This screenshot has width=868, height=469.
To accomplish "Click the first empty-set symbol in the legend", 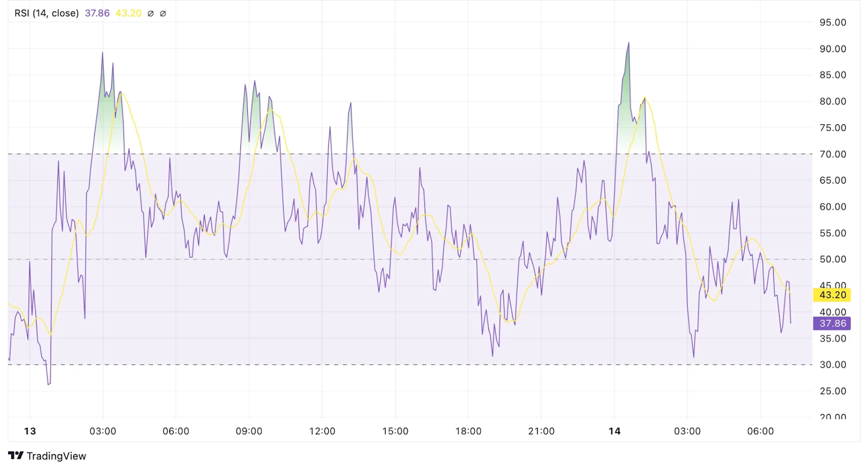I will click(x=151, y=14).
